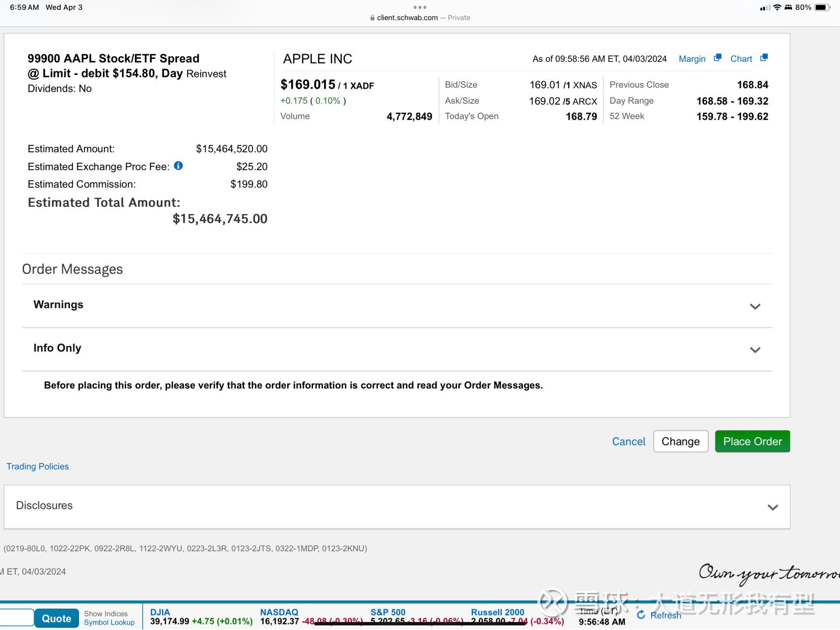This screenshot has width=840, height=630.
Task: Click the Warnings heading text
Action: [x=58, y=304]
